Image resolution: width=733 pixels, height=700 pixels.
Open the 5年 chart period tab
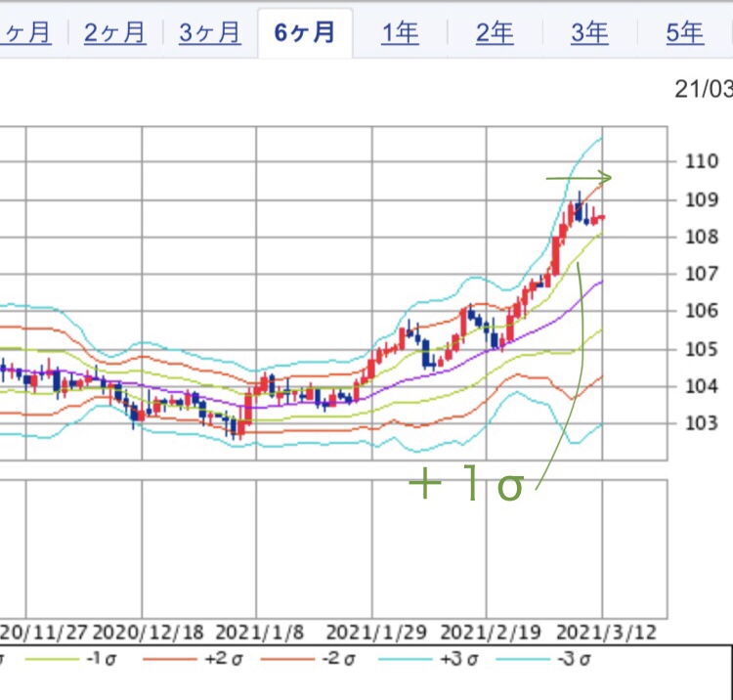(685, 33)
